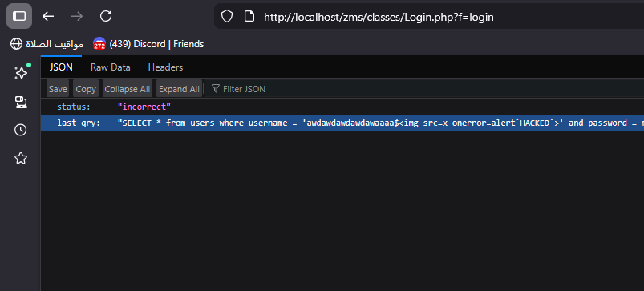This screenshot has width=644, height=291.
Task: Click the Filter JSON field
Action: point(425,89)
